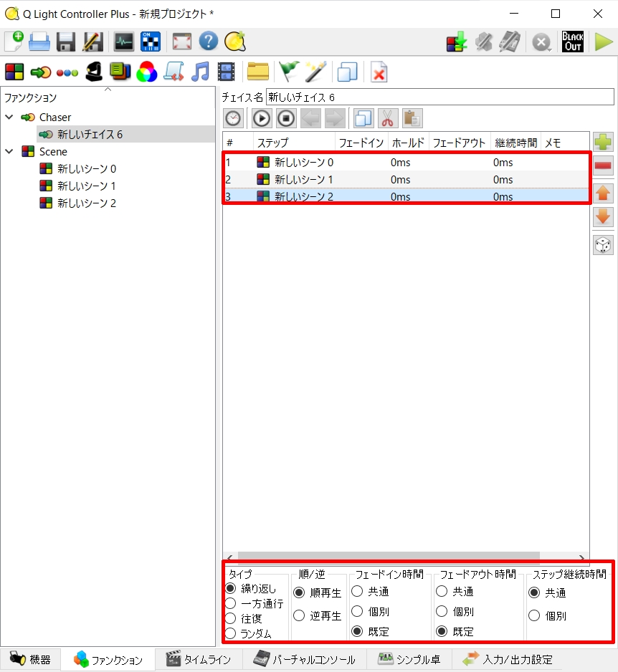The width and height of the screenshot is (618, 672).
Task: Stop all functions with the X icon
Action: click(542, 42)
